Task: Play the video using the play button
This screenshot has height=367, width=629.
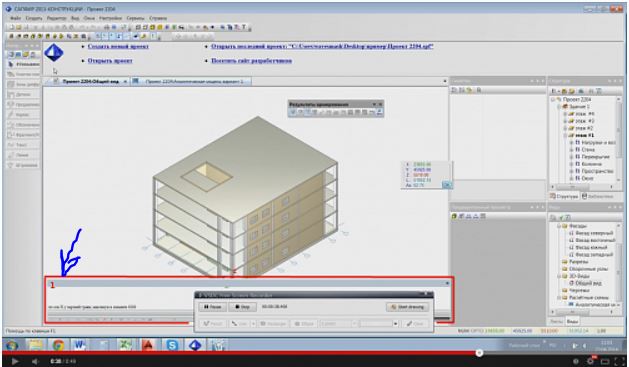Action: pos(14,361)
